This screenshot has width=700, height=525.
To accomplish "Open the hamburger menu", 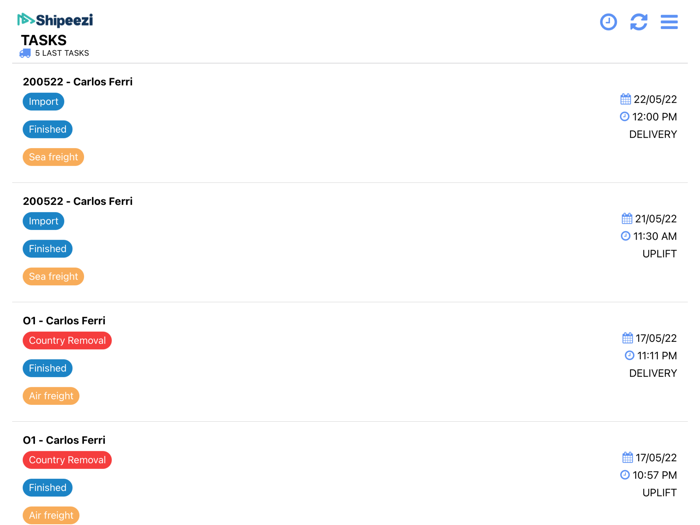I will pos(669,22).
